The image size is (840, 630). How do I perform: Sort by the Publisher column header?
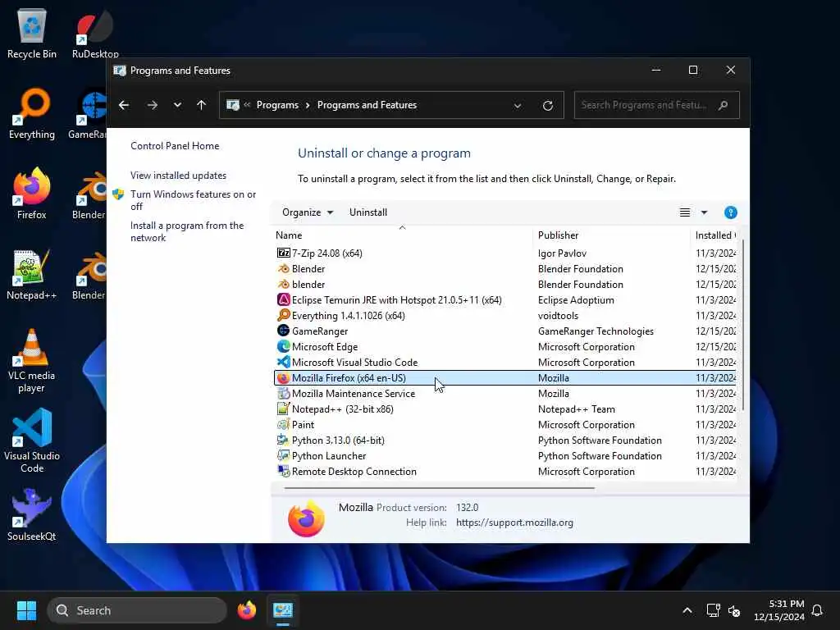[611, 235]
